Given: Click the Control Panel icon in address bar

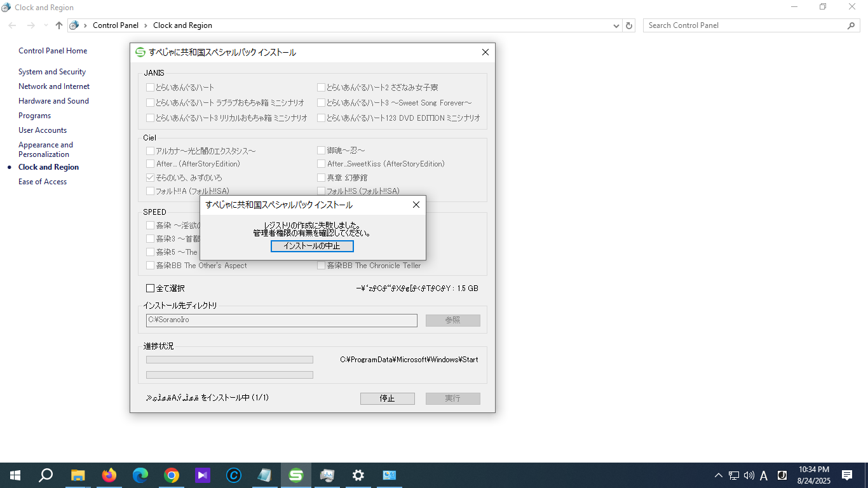Looking at the screenshot, I should pos(74,25).
